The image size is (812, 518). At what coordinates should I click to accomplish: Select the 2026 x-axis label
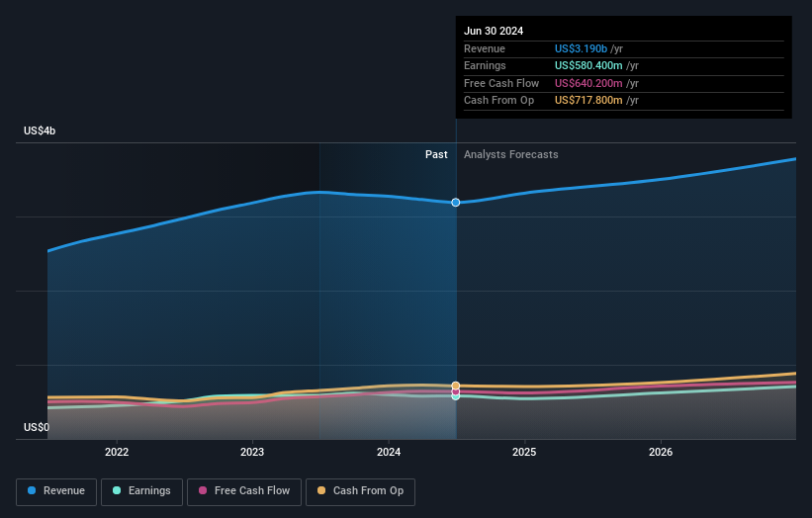(661, 452)
